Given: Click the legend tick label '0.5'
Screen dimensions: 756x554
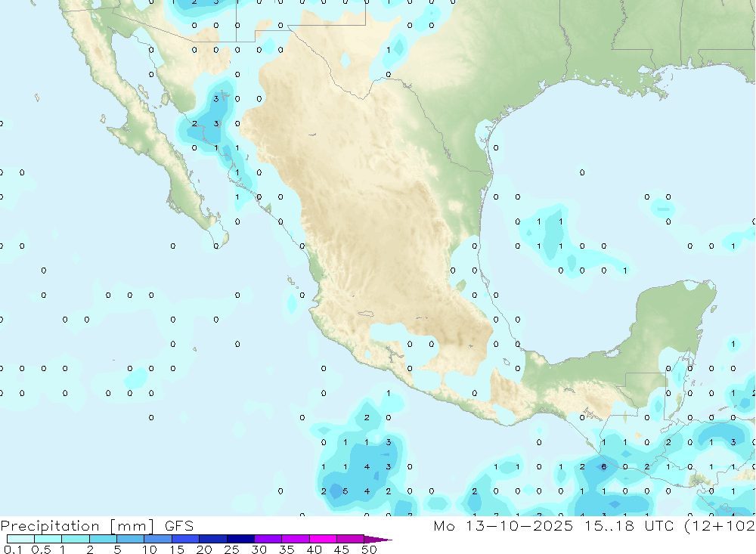Looking at the screenshot, I should [x=41, y=549].
